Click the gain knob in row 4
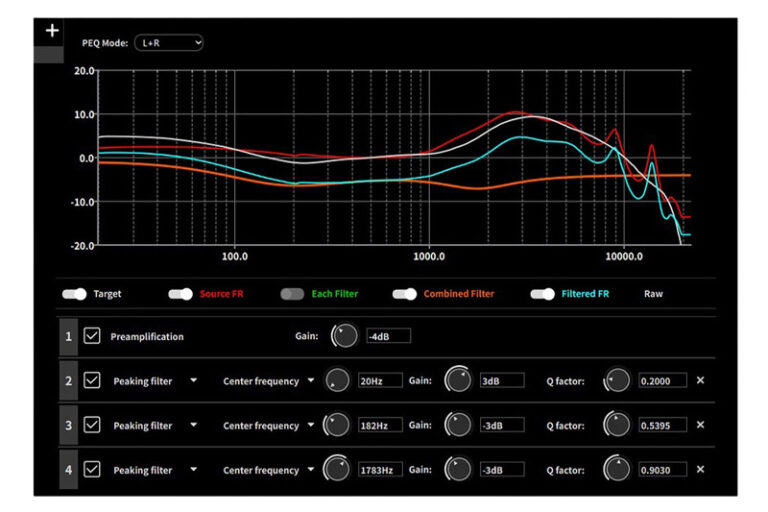Screen dimensions: 768x512 pos(458,469)
